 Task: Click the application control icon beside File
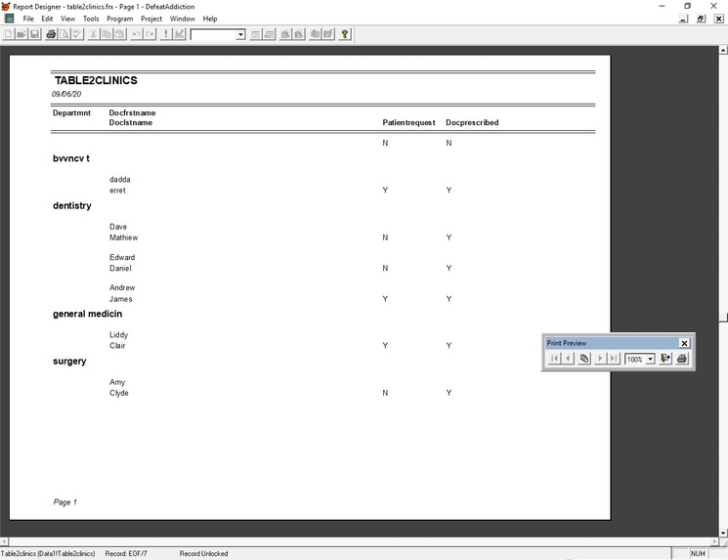[9, 19]
